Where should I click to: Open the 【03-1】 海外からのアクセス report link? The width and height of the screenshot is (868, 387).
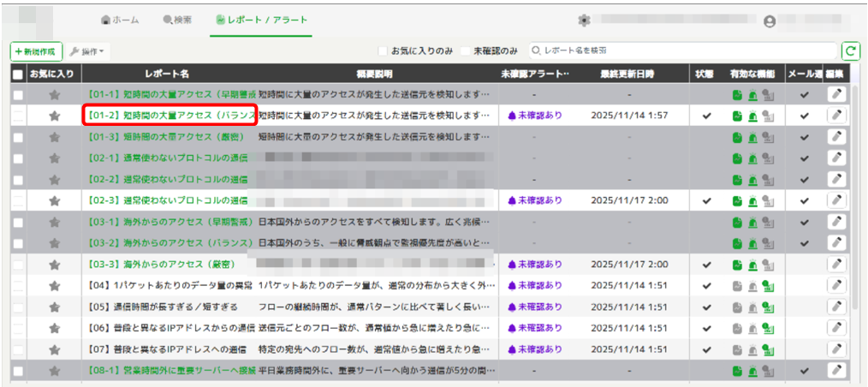169,222
